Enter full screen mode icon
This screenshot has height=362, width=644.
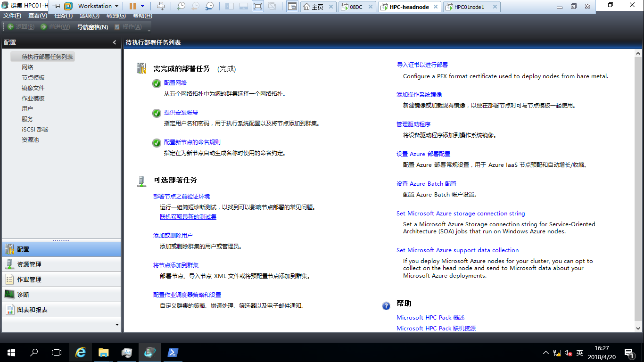click(258, 6)
